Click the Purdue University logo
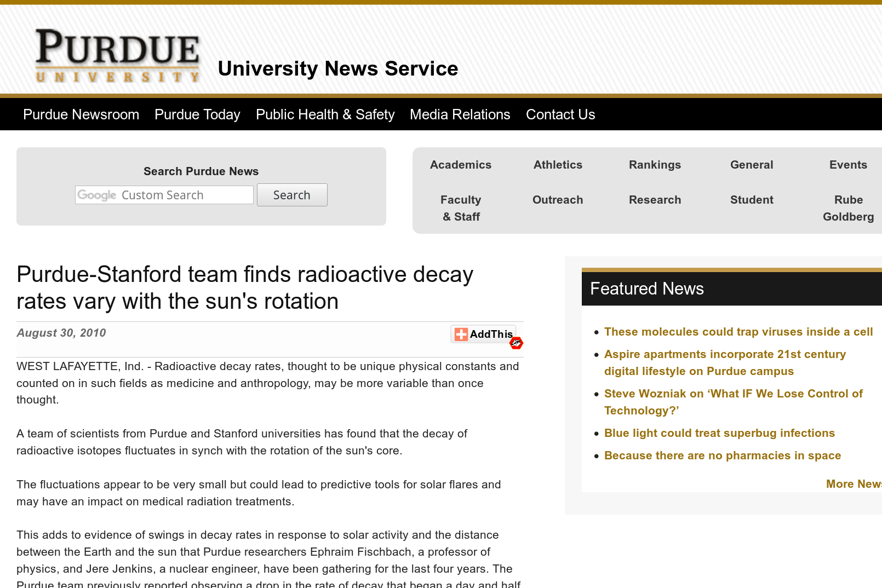 click(118, 56)
